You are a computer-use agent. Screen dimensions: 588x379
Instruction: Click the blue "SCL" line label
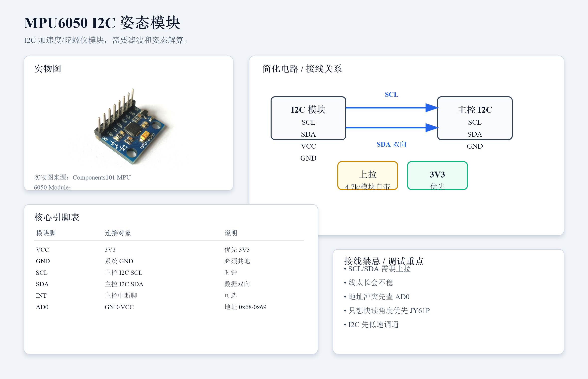391,95
